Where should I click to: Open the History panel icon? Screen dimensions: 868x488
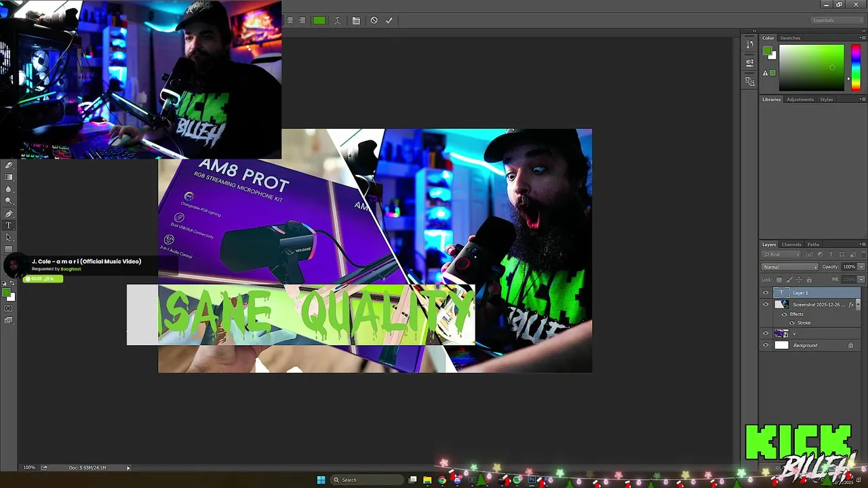click(749, 44)
